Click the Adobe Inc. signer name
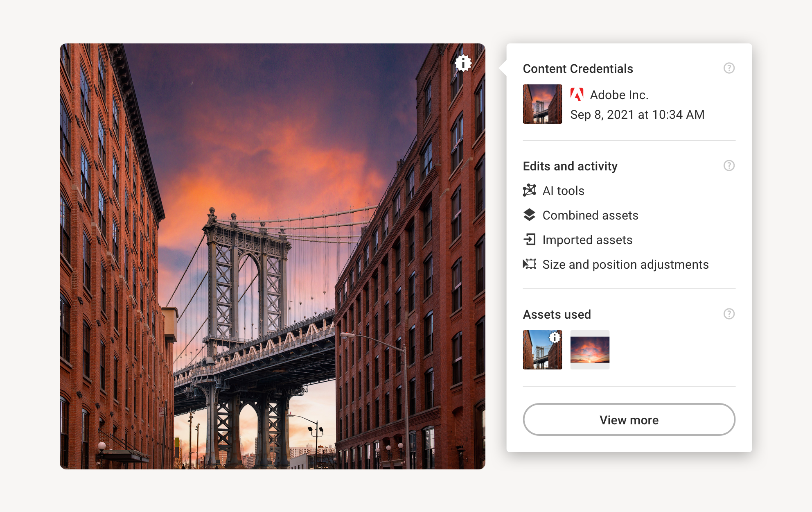 (x=619, y=95)
